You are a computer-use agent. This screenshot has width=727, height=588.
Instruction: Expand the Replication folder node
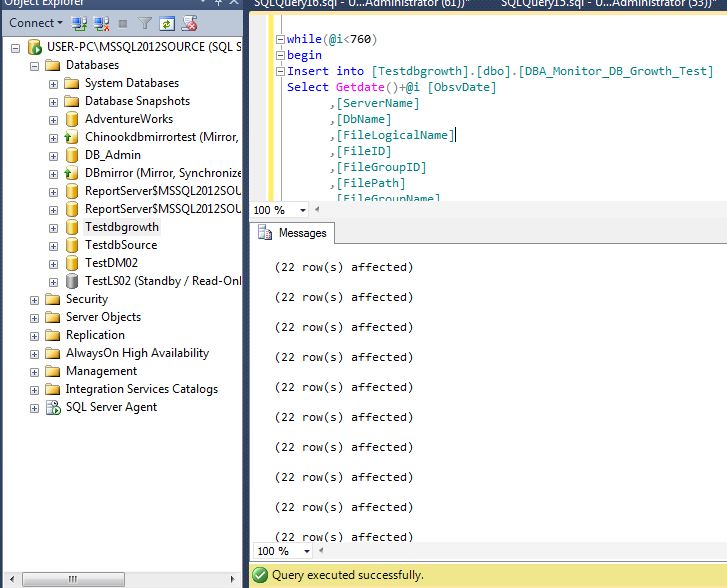[34, 336]
